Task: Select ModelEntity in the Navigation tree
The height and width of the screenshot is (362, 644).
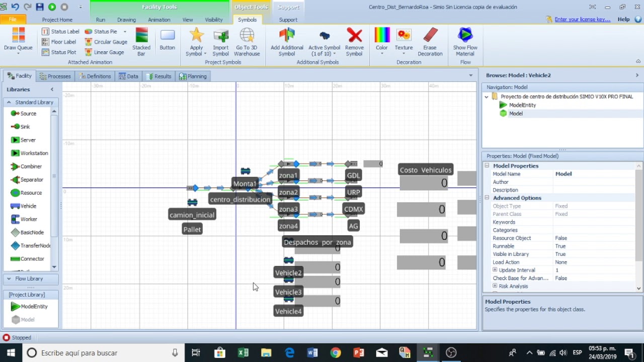Action: coord(522,105)
